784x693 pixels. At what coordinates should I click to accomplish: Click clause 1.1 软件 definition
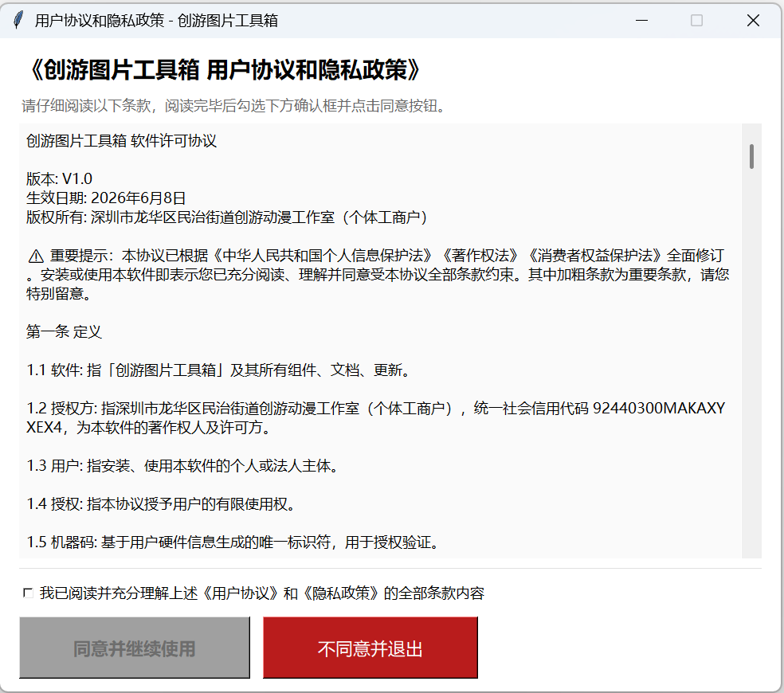coord(218,370)
